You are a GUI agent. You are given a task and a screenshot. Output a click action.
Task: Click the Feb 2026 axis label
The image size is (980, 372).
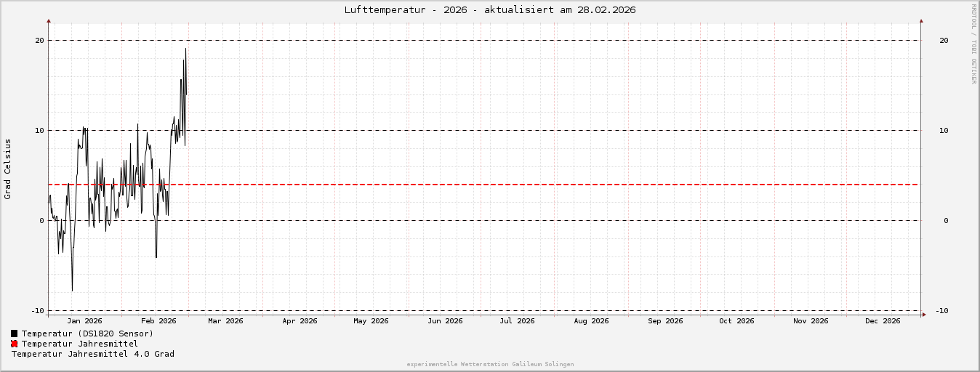pyautogui.click(x=158, y=320)
